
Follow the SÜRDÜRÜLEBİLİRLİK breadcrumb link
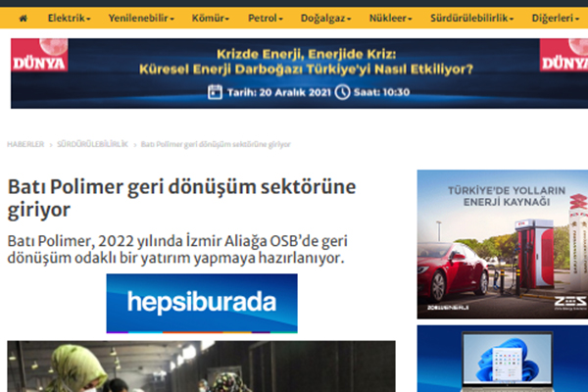point(92,144)
